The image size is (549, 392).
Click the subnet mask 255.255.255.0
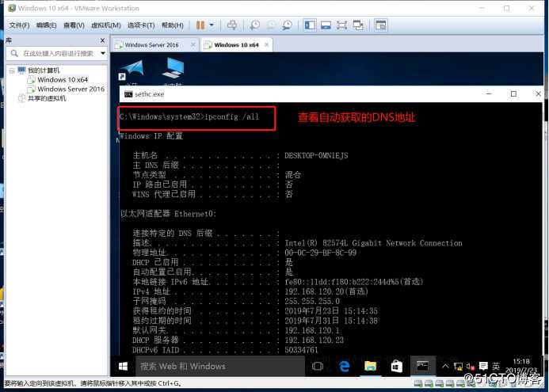312,302
